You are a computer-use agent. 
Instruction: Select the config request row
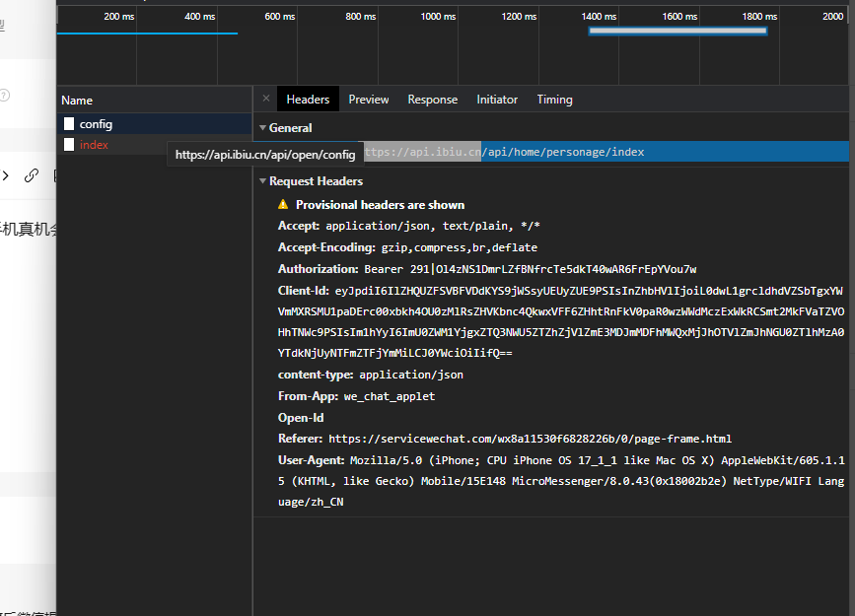pos(155,124)
